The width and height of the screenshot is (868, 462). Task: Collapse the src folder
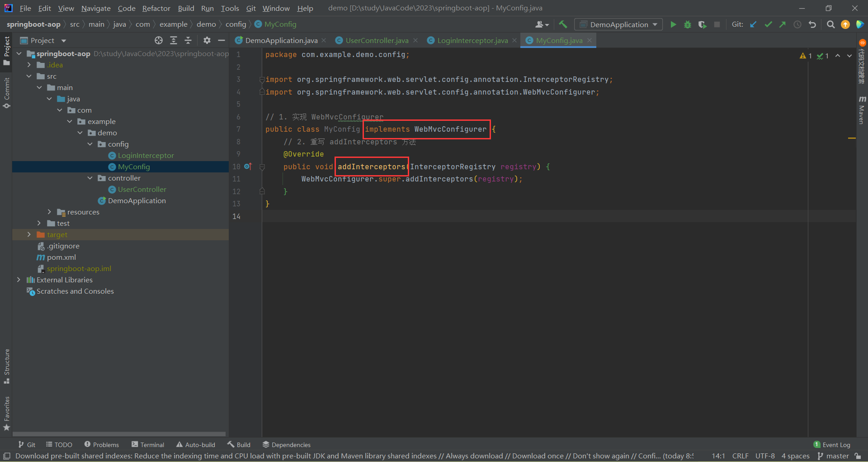tap(29, 76)
